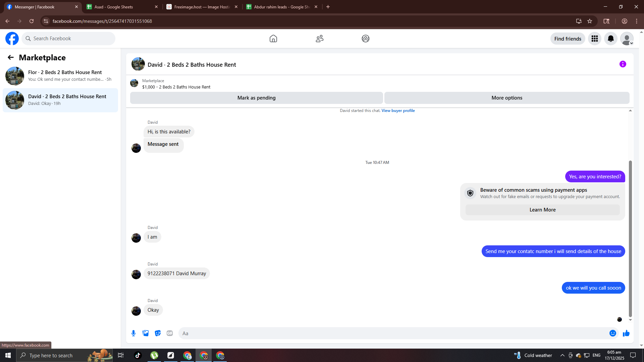The width and height of the screenshot is (644, 362).
Task: Attach a photo using image icon
Action: [x=146, y=333]
